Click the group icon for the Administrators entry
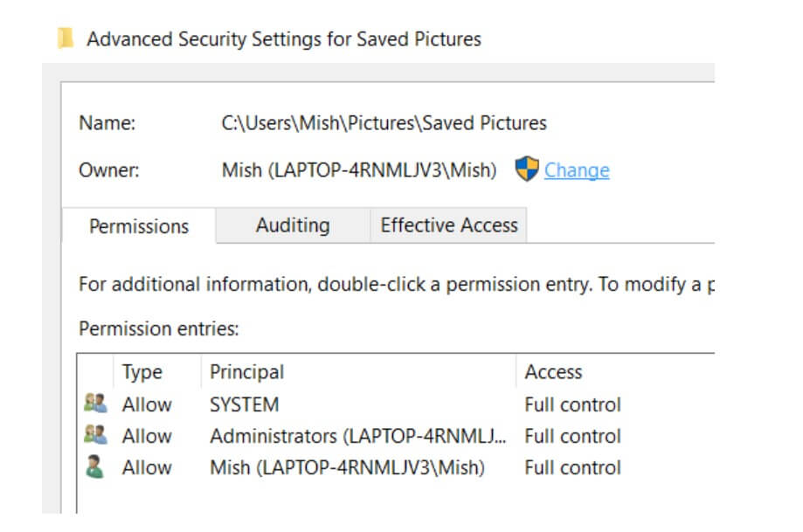Image resolution: width=803 pixels, height=532 pixels. (x=94, y=436)
